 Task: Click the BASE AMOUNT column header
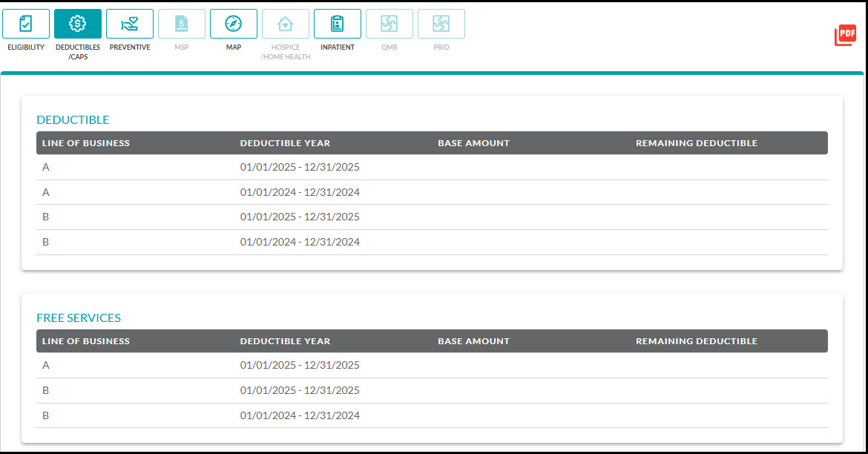coord(473,142)
